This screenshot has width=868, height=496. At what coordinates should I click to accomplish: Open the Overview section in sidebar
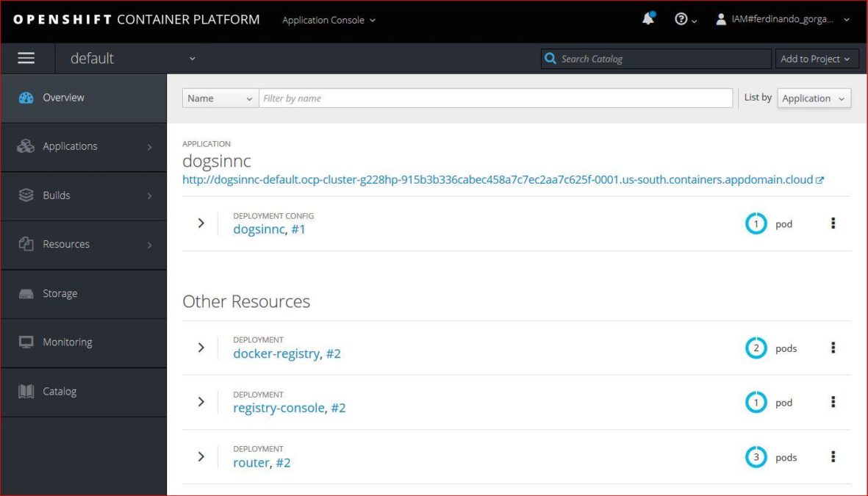click(x=63, y=97)
